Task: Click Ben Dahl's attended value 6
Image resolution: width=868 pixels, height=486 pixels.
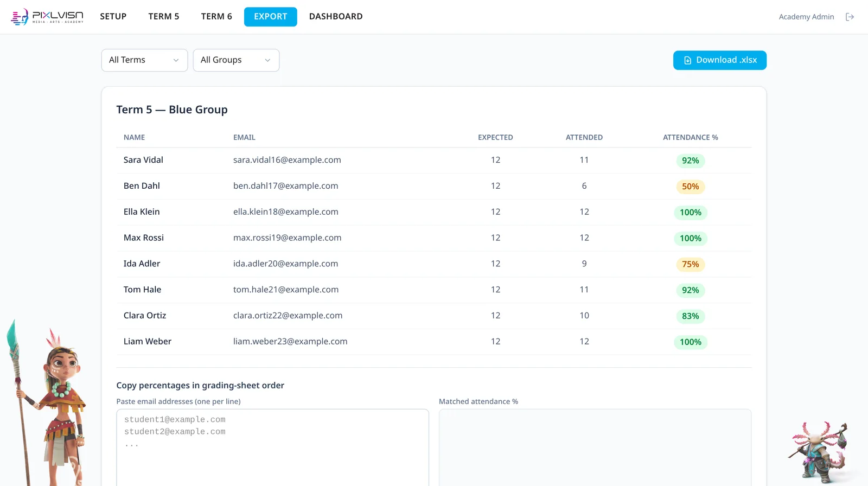Action: point(584,186)
